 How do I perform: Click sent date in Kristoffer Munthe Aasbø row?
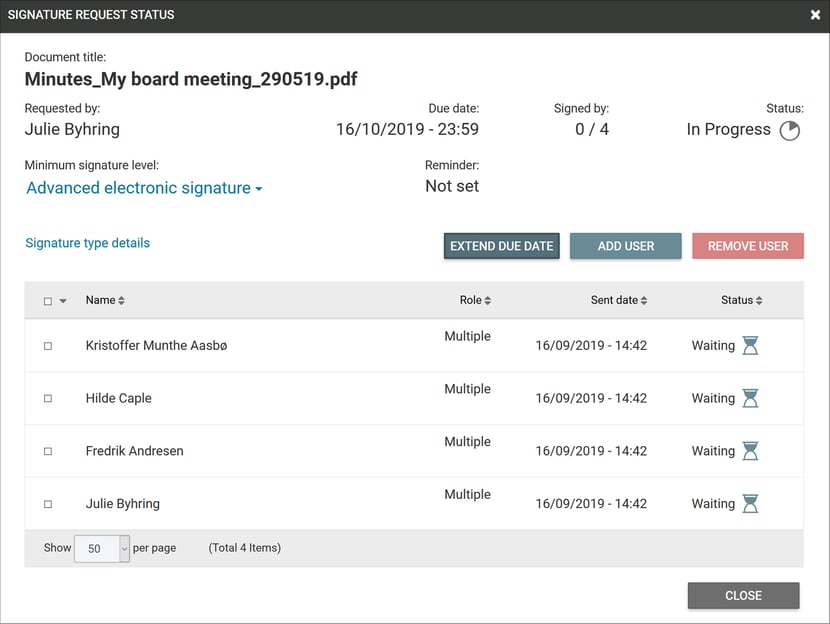click(591, 345)
